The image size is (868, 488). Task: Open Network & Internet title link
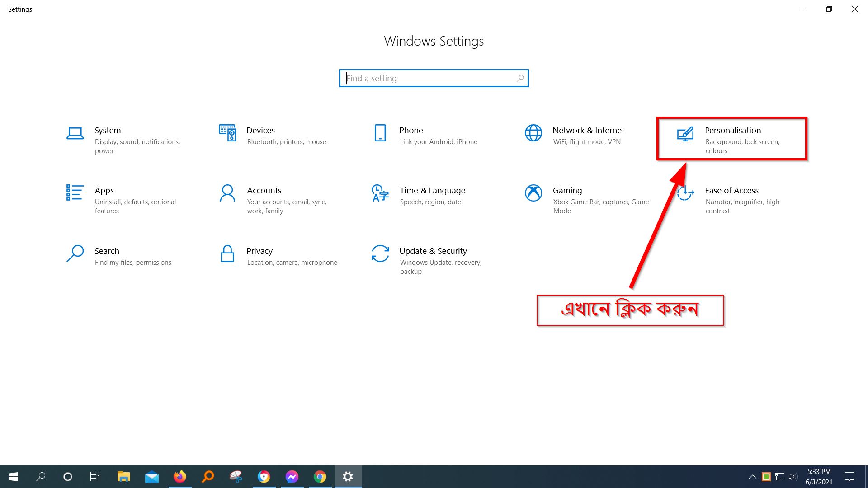(588, 130)
